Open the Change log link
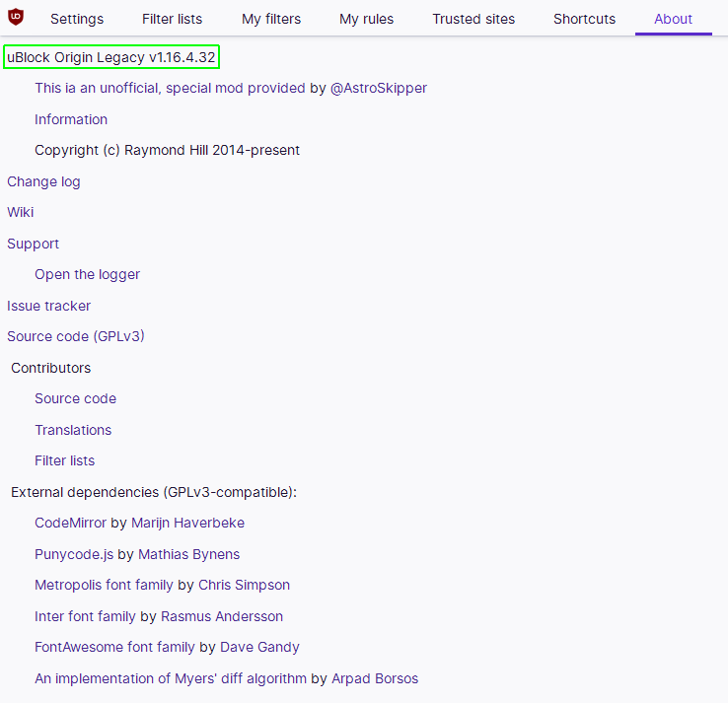The height and width of the screenshot is (703, 728). (x=43, y=181)
